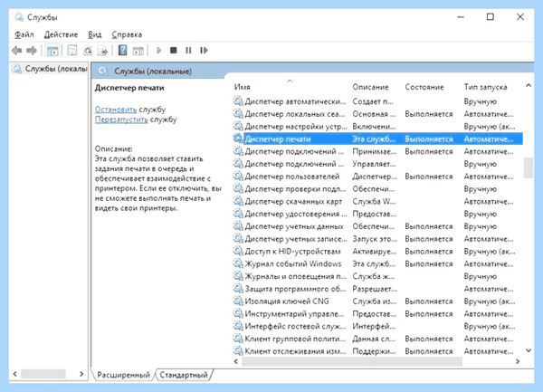543x392 pixels.
Task: Click the Pause service icon
Action: point(188,51)
